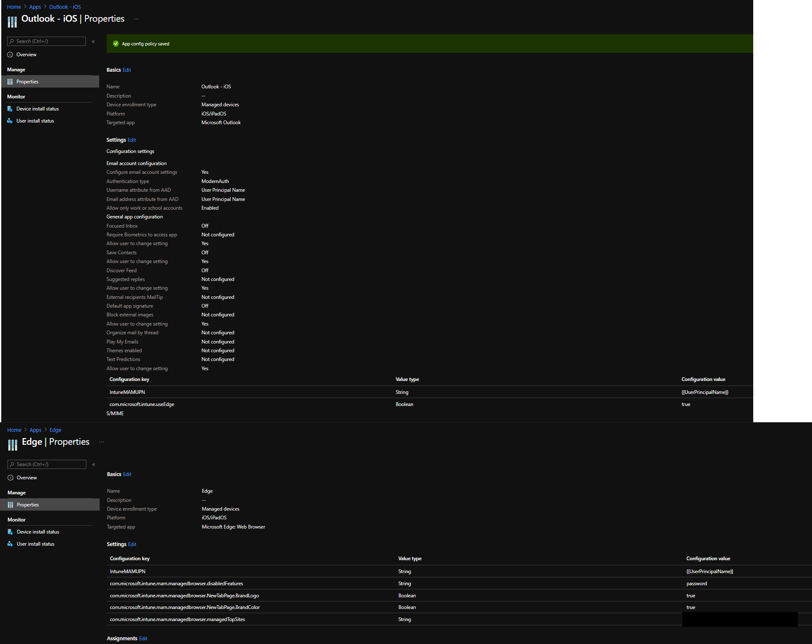Image resolution: width=812 pixels, height=644 pixels.
Task: Focus the Edge pane search box
Action: tap(47, 464)
